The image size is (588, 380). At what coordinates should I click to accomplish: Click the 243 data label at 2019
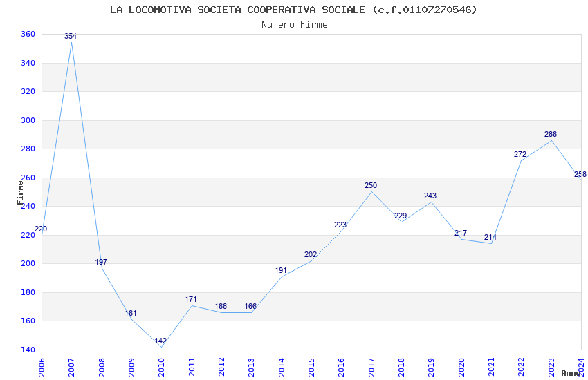click(430, 196)
